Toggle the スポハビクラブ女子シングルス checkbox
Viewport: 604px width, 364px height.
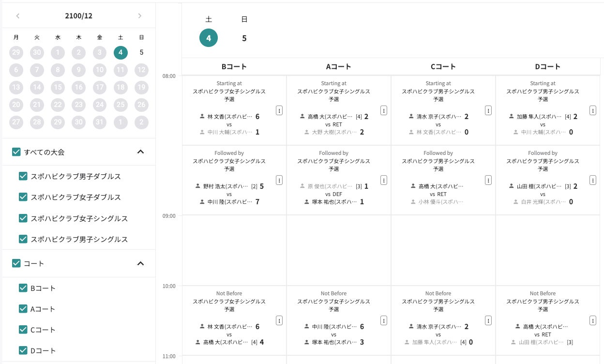coord(23,218)
